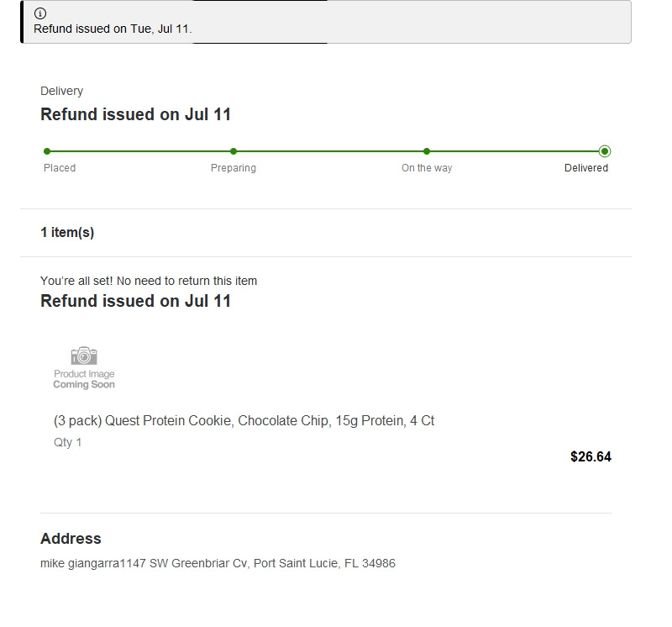Viewport: 672px width, 627px height.
Task: Click the info icon in the refund banner
Action: click(x=40, y=13)
